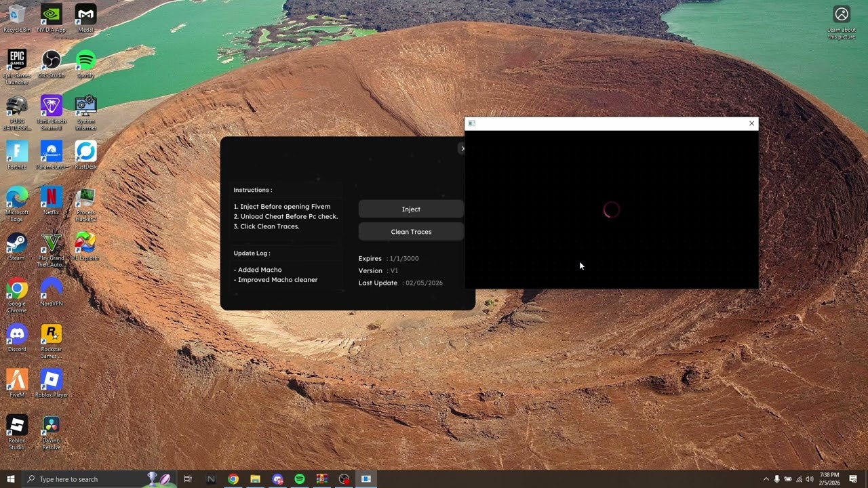
Task: Launch System Informer desktop shortcut
Action: click(85, 113)
